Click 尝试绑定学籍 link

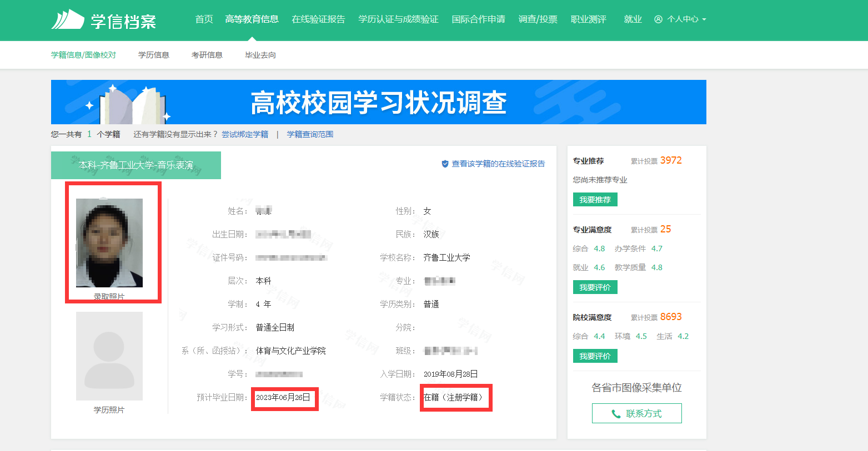point(245,134)
